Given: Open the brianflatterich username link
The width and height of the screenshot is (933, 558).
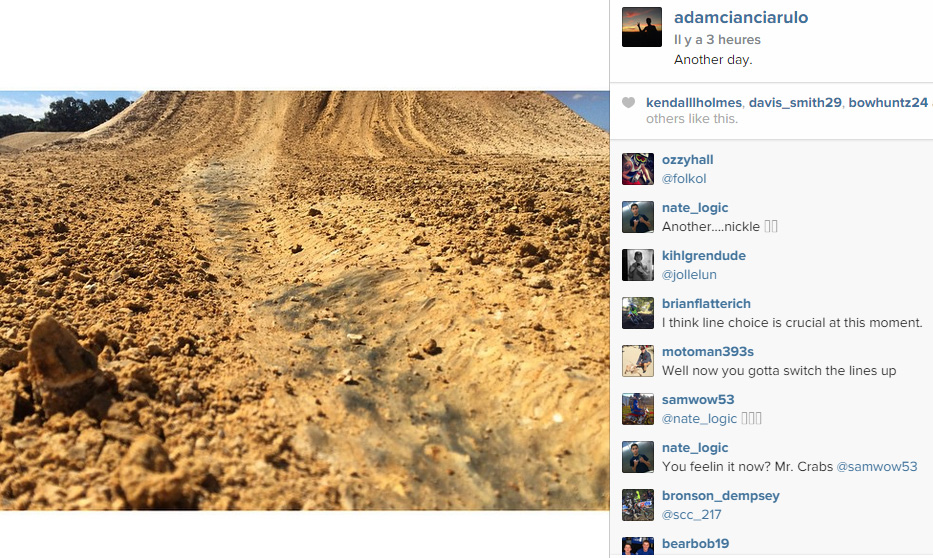Looking at the screenshot, I should tap(706, 303).
